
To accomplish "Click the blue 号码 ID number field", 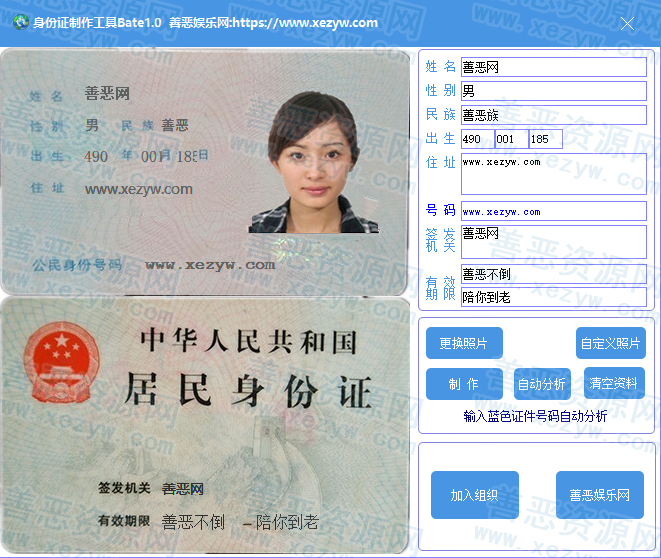I will click(553, 211).
